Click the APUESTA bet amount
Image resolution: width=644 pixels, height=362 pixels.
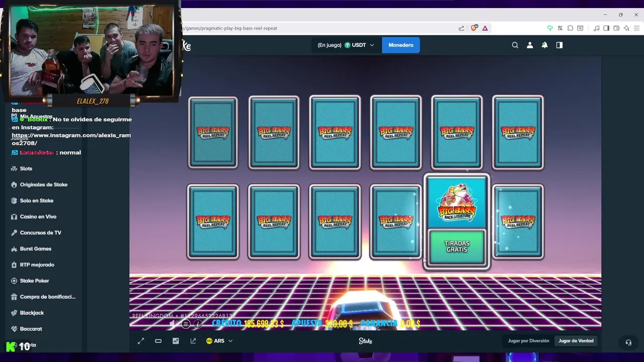coord(339,324)
